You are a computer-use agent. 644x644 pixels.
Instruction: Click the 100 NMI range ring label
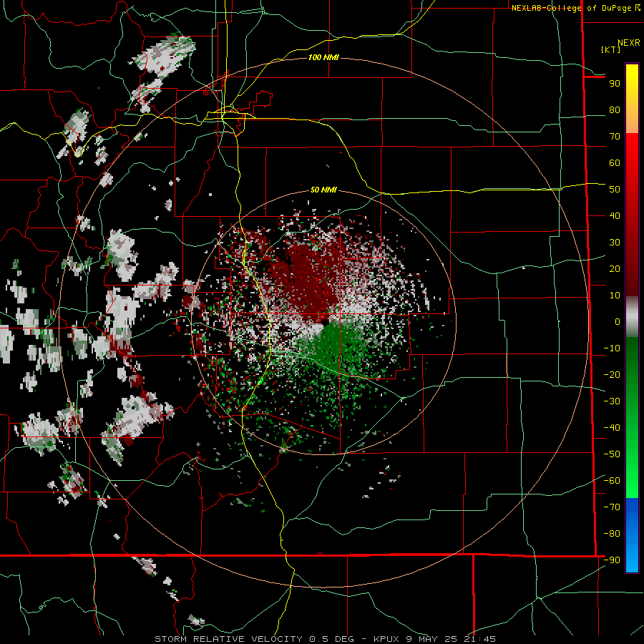[323, 57]
